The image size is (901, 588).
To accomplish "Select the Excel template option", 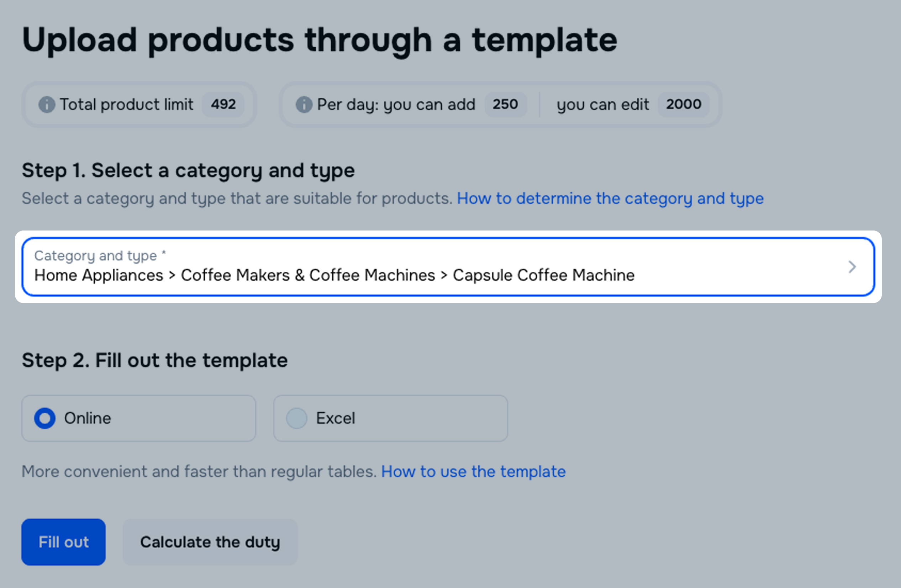I will point(297,418).
